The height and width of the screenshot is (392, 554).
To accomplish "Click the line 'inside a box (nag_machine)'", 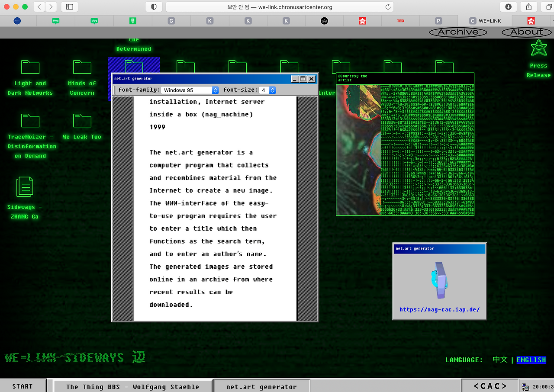I will [201, 114].
